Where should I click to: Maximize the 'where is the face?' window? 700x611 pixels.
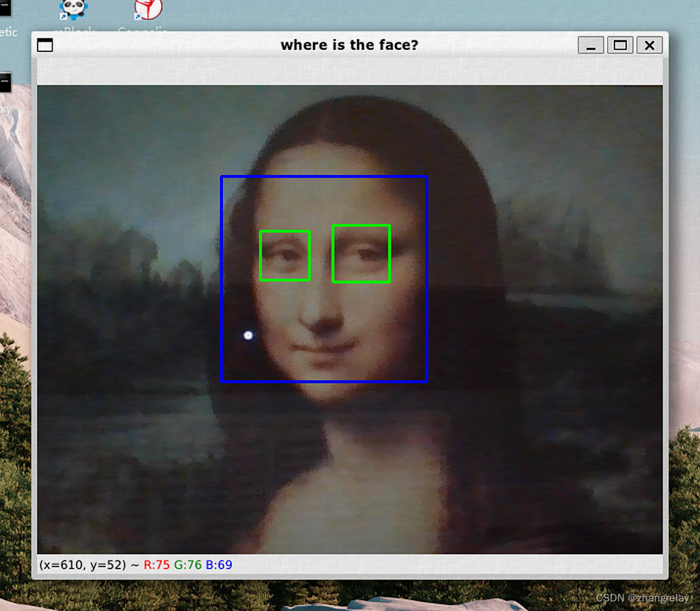pyautogui.click(x=620, y=45)
